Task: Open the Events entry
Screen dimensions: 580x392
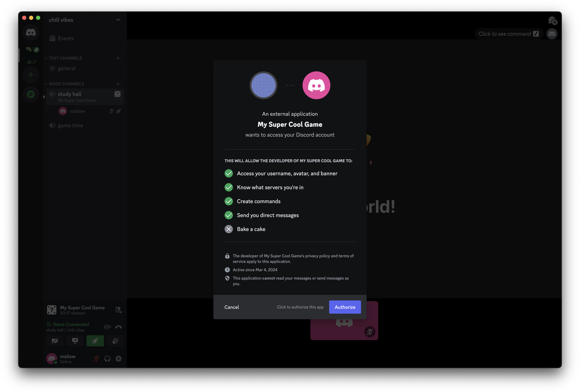Action: point(66,38)
